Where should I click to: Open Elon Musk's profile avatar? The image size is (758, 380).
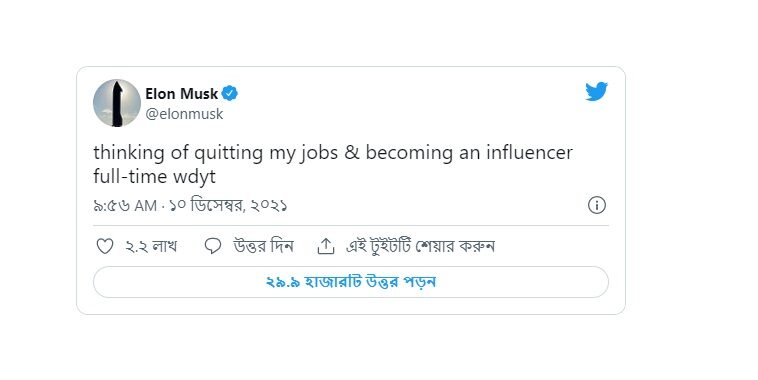117,103
